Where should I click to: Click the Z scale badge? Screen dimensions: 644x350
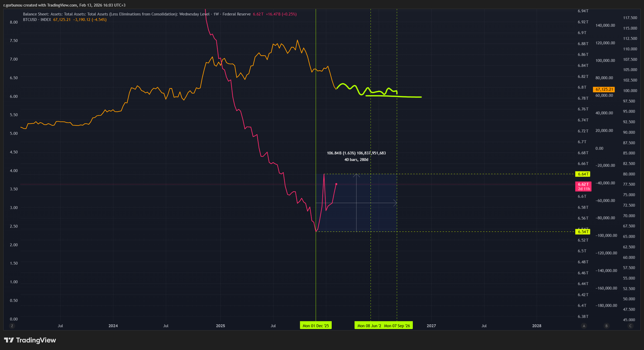coord(12,326)
